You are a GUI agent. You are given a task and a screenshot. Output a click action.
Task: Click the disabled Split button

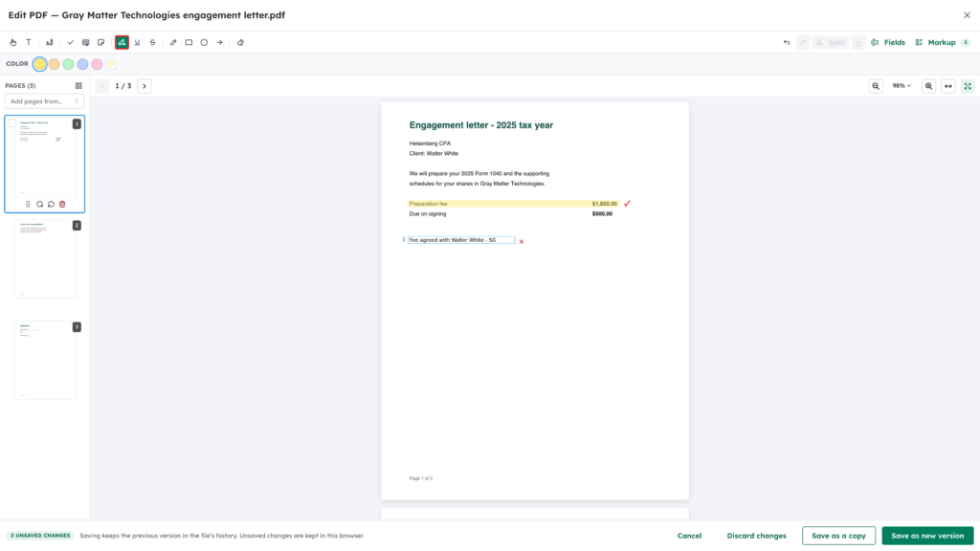pos(830,42)
